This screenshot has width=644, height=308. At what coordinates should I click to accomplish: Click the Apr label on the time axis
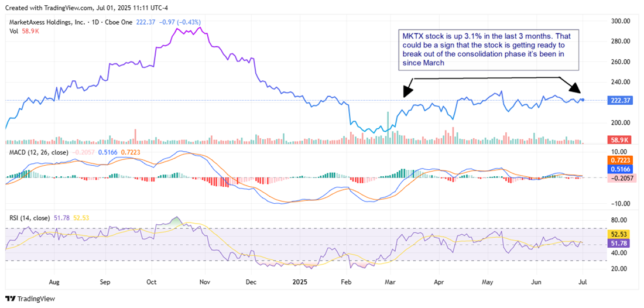click(439, 283)
